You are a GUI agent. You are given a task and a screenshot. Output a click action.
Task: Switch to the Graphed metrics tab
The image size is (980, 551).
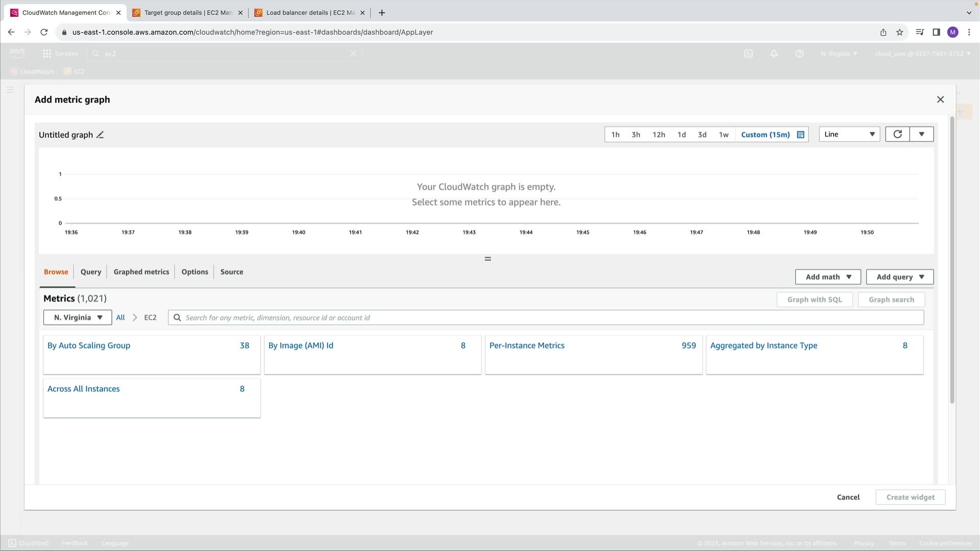click(141, 272)
